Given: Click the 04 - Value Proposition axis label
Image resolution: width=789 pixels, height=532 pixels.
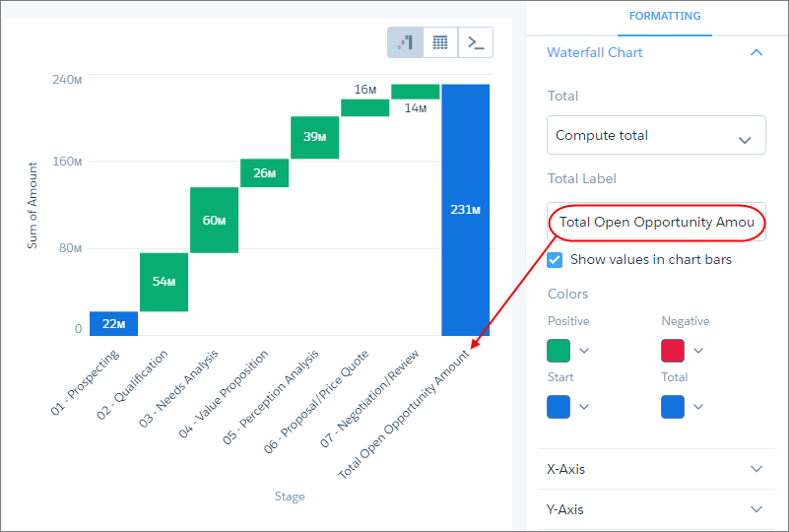Looking at the screenshot, I should point(224,394).
